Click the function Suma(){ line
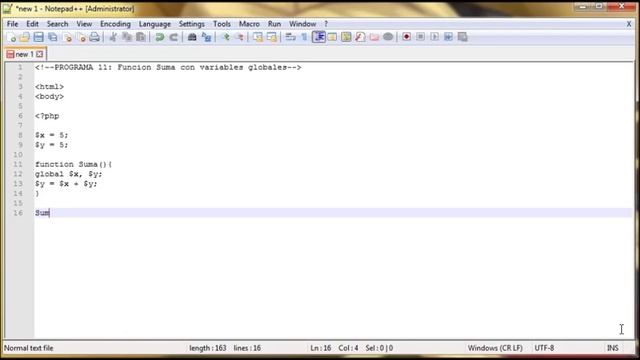The width and height of the screenshot is (640, 360). 73,164
